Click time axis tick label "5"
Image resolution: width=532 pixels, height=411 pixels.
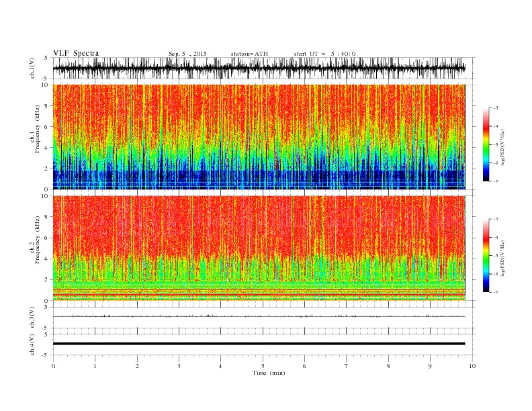tap(263, 366)
